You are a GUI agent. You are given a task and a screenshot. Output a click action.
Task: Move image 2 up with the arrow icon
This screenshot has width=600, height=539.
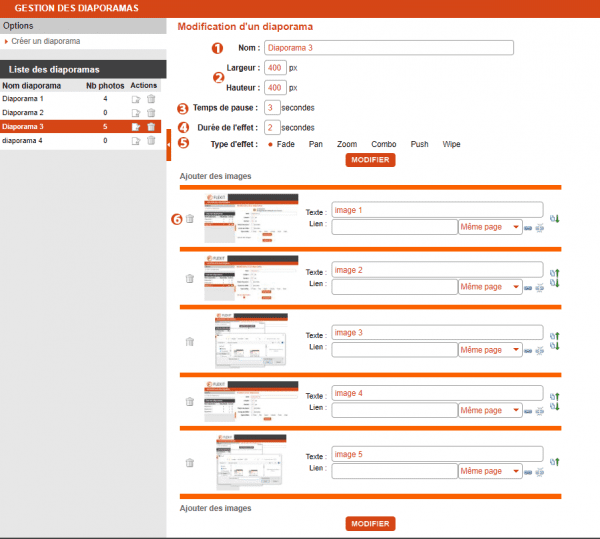coord(555,272)
